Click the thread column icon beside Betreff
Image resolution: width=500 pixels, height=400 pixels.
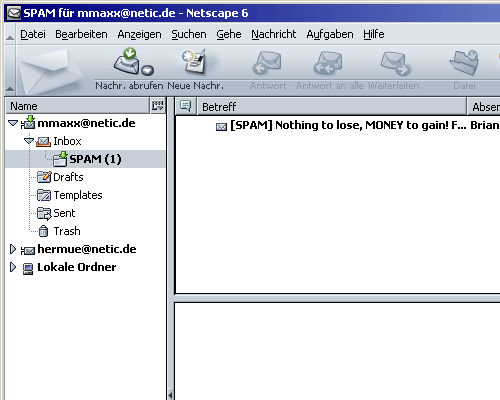tap(186, 106)
